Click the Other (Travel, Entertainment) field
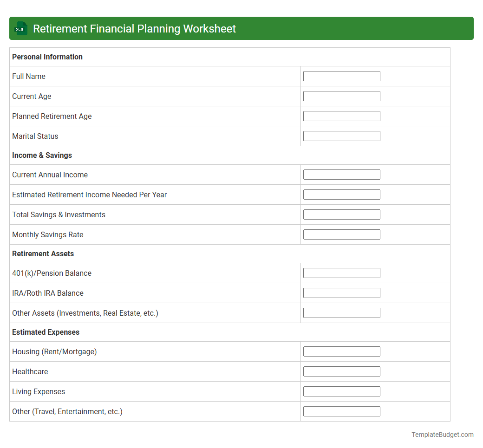 click(341, 411)
